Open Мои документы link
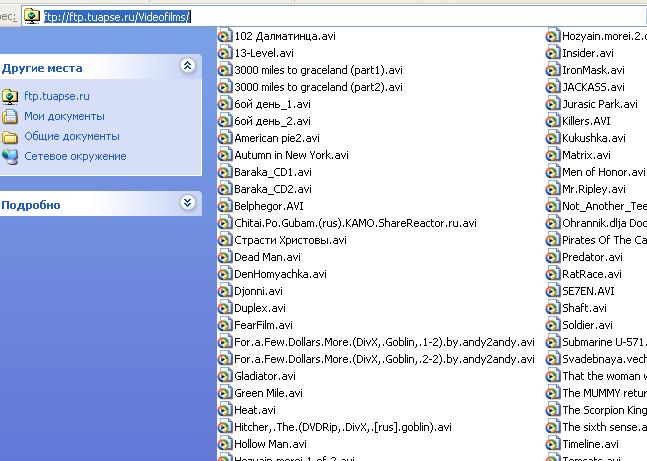647x461 pixels. (x=64, y=116)
